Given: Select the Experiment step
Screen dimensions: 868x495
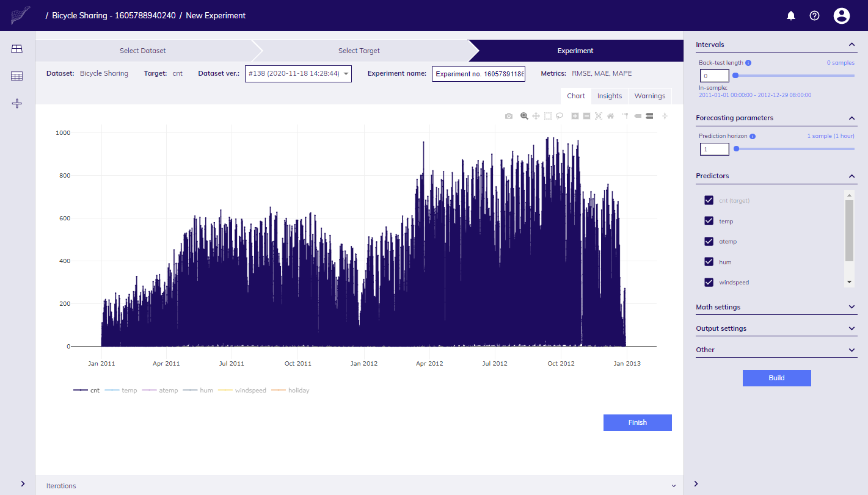Looking at the screenshot, I should [x=575, y=51].
